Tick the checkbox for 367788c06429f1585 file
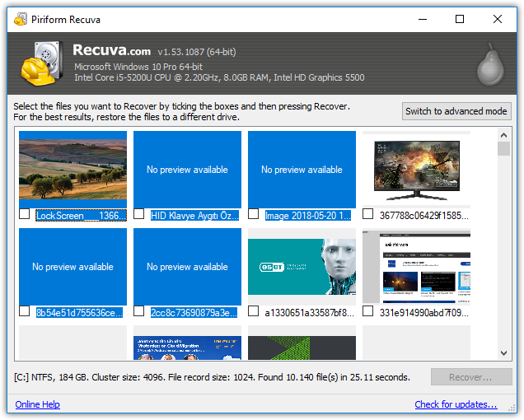 pos(368,214)
